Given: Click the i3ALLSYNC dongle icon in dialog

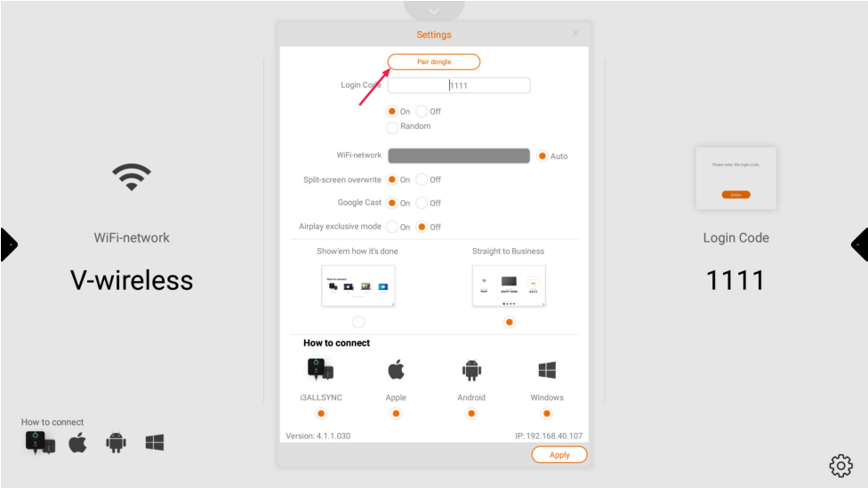Looking at the screenshot, I should point(320,369).
